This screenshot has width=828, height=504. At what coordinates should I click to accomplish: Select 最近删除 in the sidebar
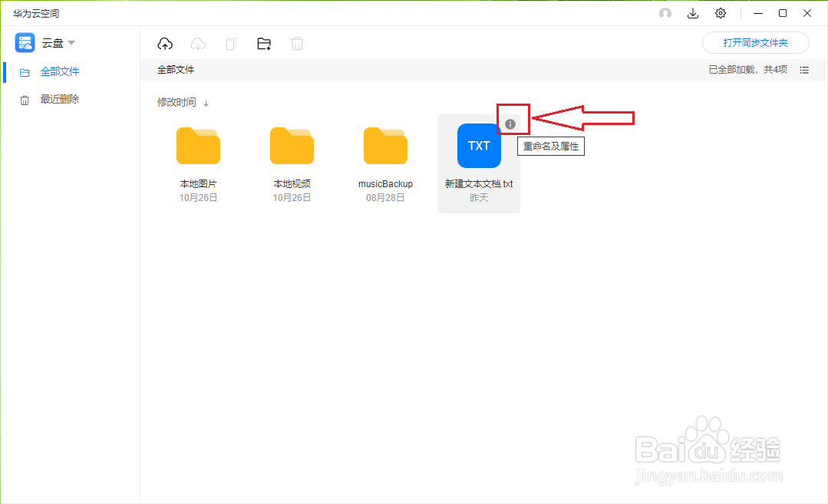60,98
